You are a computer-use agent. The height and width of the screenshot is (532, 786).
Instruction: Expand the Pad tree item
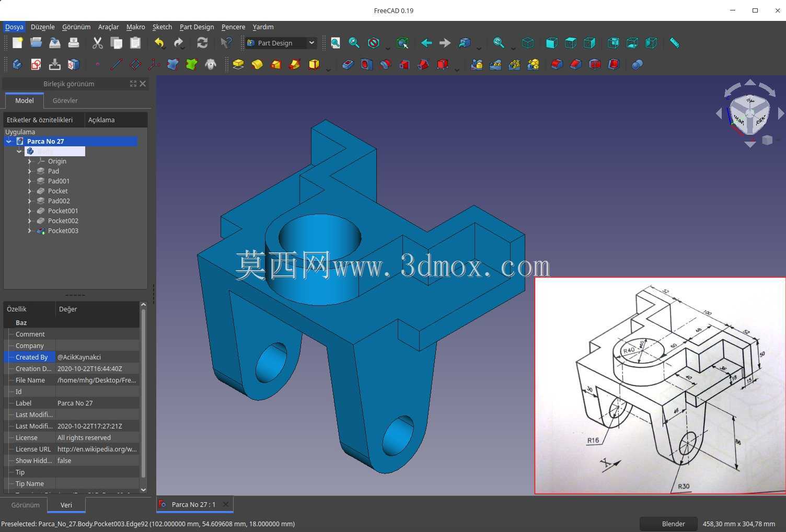[30, 171]
